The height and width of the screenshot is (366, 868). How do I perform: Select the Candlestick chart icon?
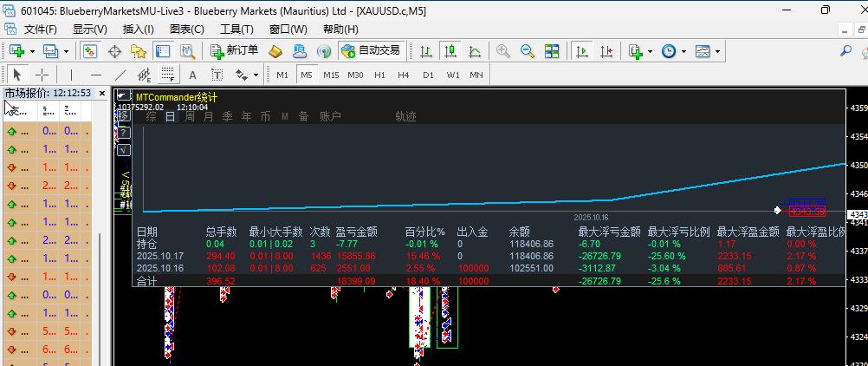pos(450,51)
